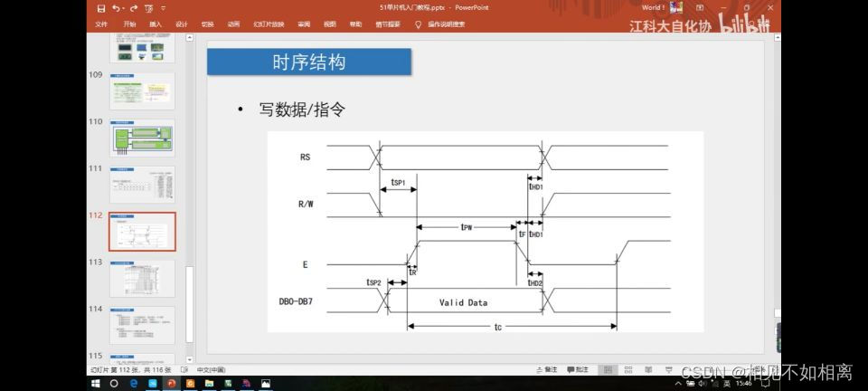The image size is (868, 391).
Task: Click the spell check icon in status bar
Action: 185,369
